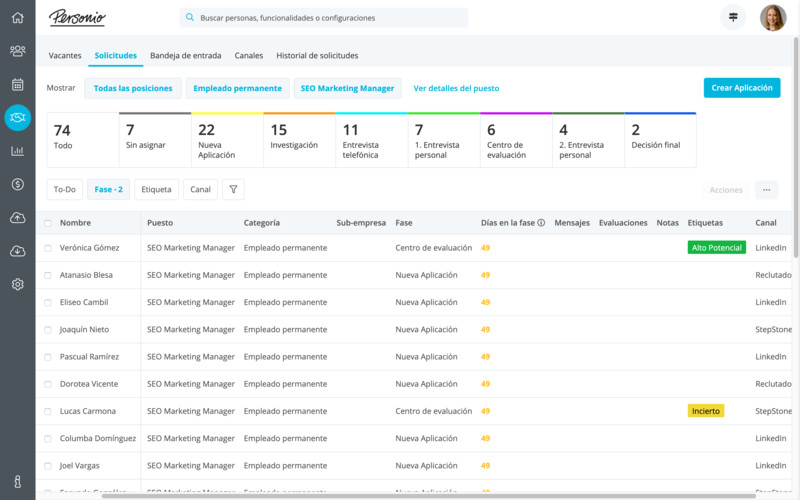Select all rows with header checkbox
The image size is (800, 500).
coord(47,223)
